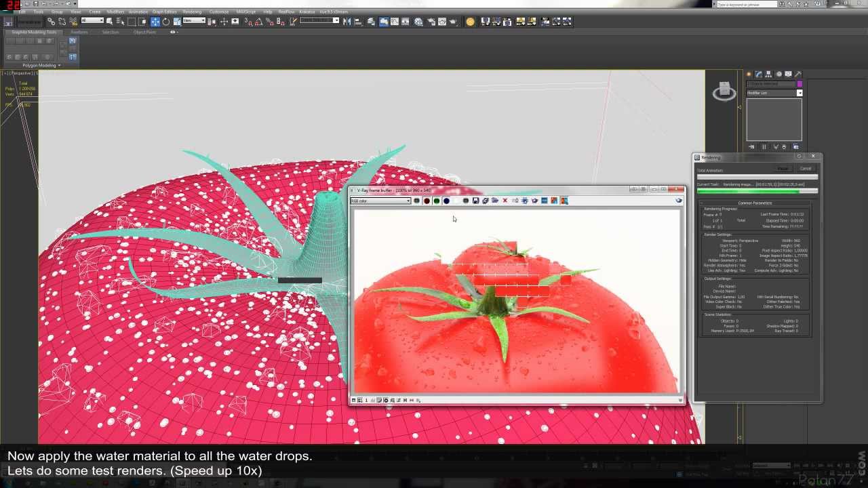Screen dimensions: 868x488
Task: Switch to the Freeform ribbon tab
Action: 79,32
